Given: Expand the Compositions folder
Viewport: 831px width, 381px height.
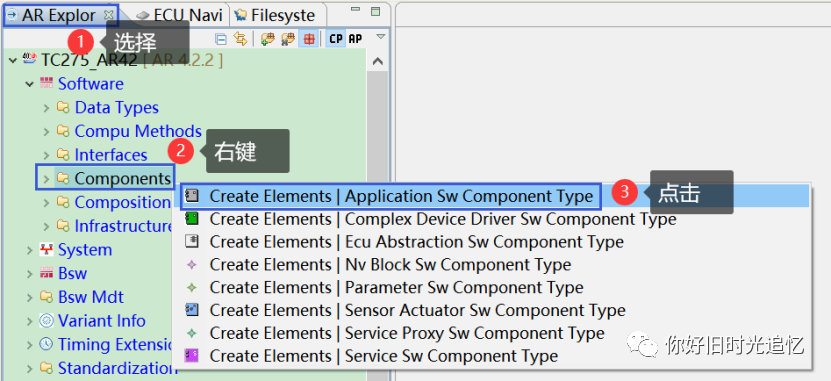Looking at the screenshot, I should point(47,202).
